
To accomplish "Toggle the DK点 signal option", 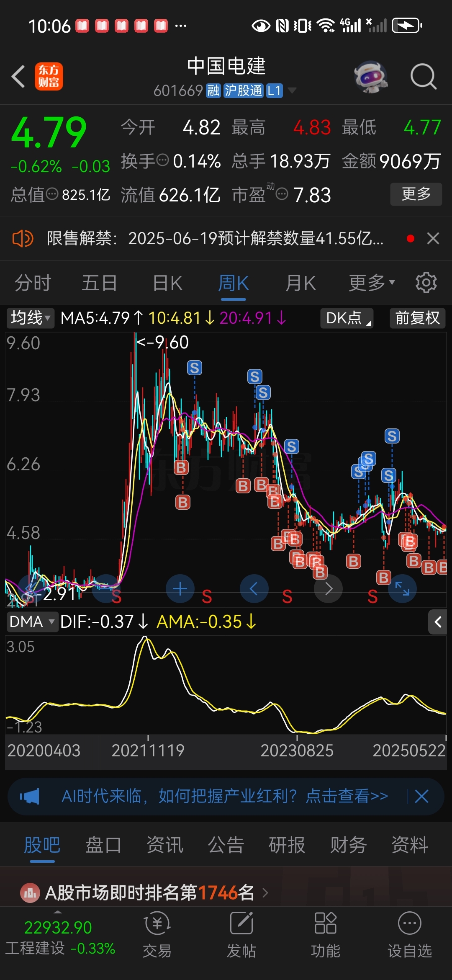I will (347, 318).
